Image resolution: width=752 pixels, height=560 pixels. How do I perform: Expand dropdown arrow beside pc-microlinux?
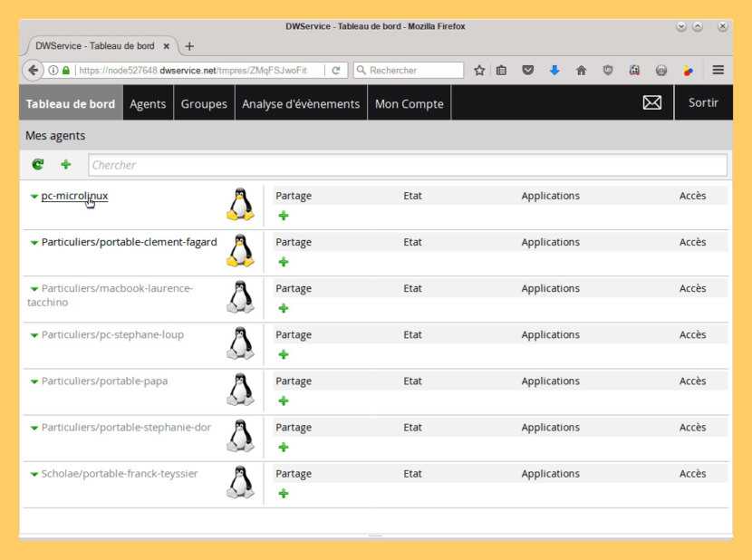click(34, 196)
